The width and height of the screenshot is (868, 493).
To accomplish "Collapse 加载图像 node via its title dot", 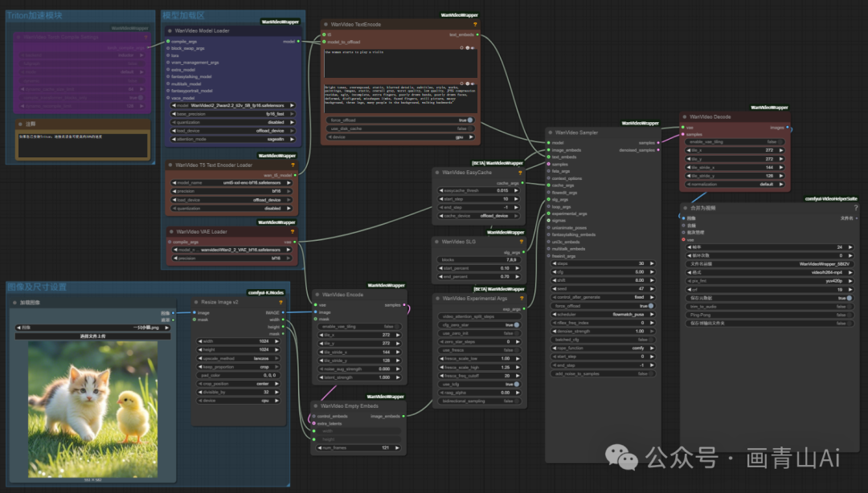I will [15, 303].
